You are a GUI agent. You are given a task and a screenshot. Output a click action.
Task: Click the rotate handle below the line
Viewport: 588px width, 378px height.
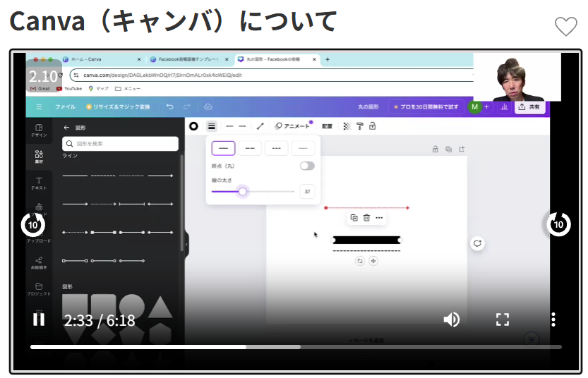359,261
